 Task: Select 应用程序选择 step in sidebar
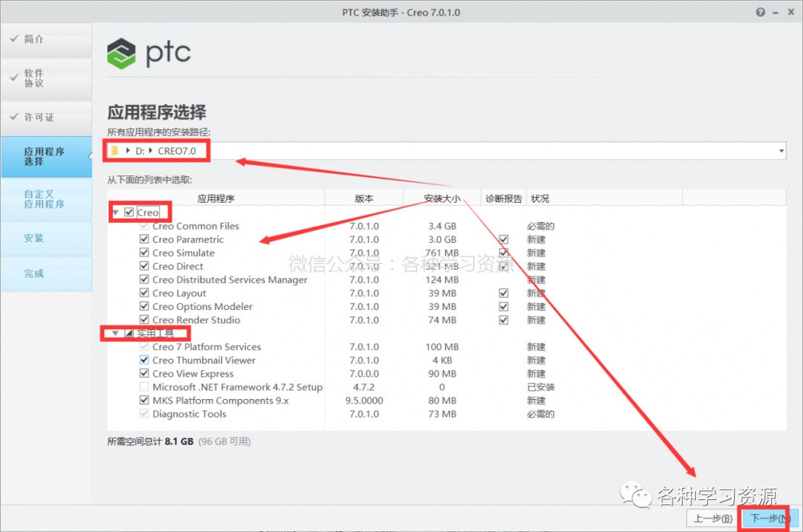click(x=47, y=157)
